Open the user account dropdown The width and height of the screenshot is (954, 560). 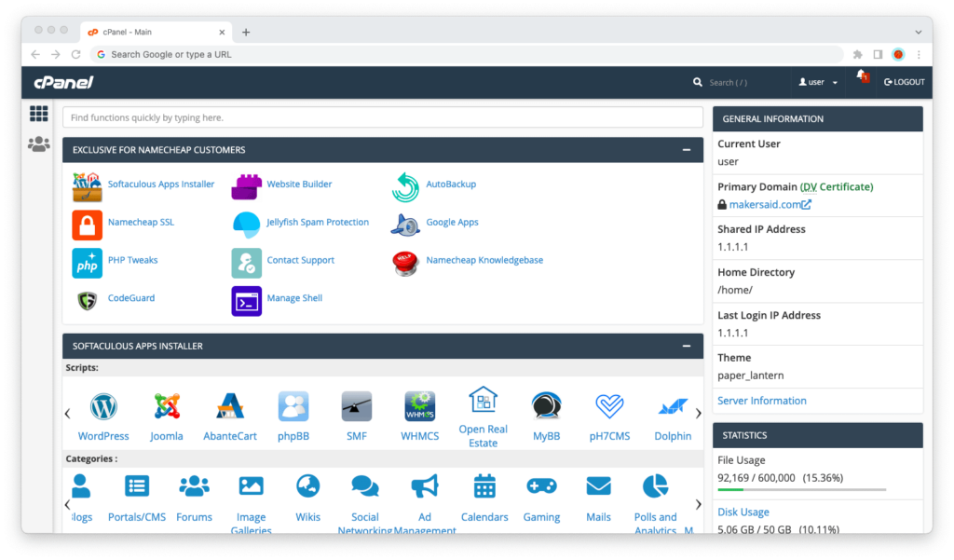(x=818, y=82)
